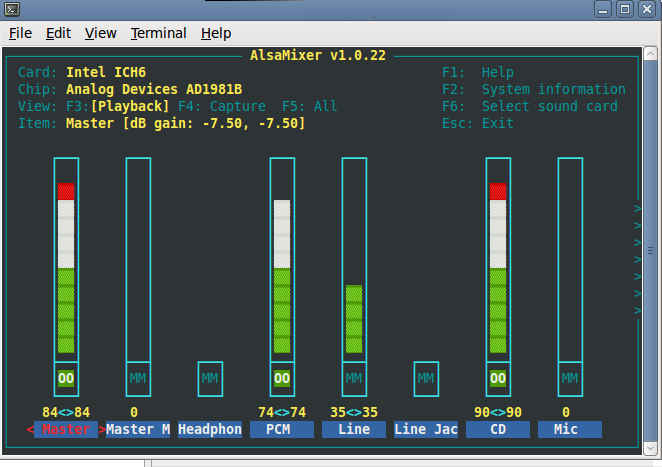This screenshot has height=467, width=662.
Task: Click the empty Mic volume bar
Action: tap(570, 260)
